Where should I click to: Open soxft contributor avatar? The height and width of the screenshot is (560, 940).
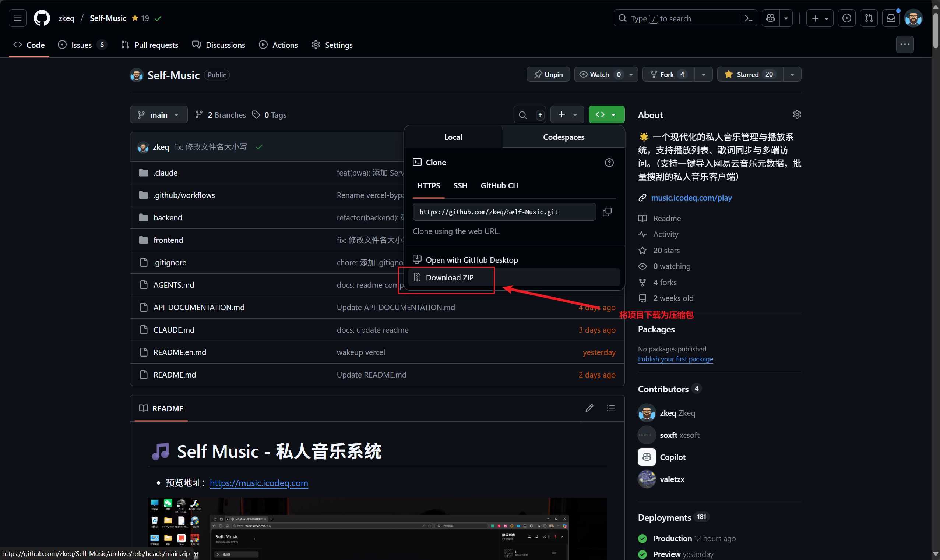tap(647, 435)
